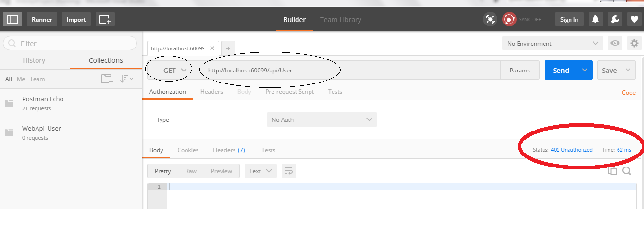The image size is (644, 226).
Task: Open the Collections tab
Action: [x=106, y=60]
